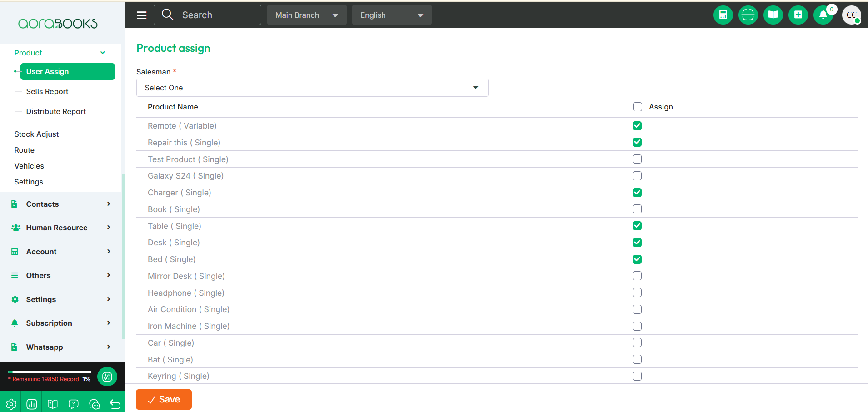
Task: Uncheck the Charger ( Single) checkbox
Action: (637, 193)
